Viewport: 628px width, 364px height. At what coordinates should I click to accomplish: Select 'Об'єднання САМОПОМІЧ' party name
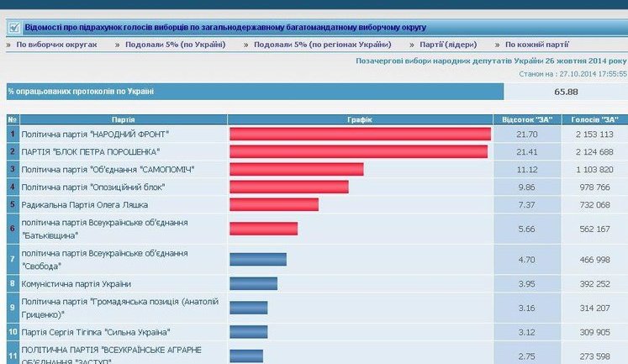pyautogui.click(x=108, y=170)
